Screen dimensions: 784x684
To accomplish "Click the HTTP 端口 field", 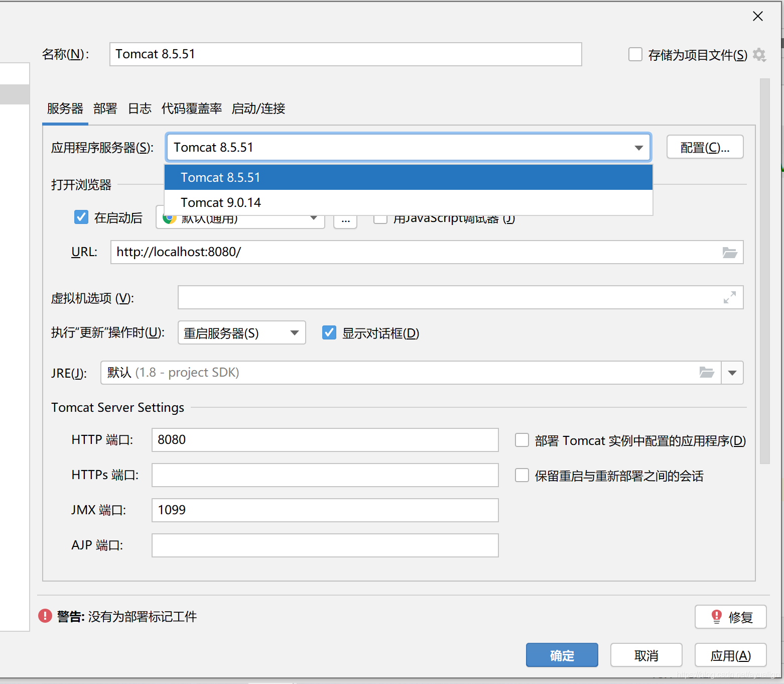I will [325, 440].
